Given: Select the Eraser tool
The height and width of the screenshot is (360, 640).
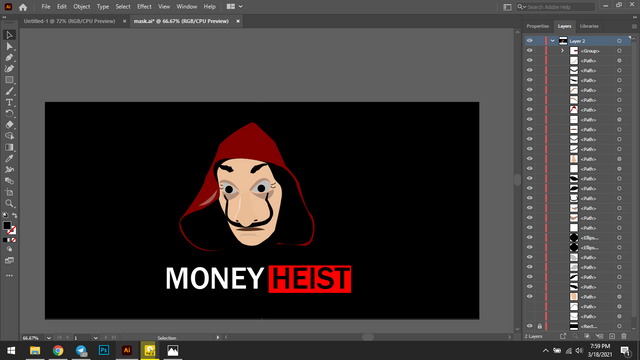Looking at the screenshot, I should 9,125.
